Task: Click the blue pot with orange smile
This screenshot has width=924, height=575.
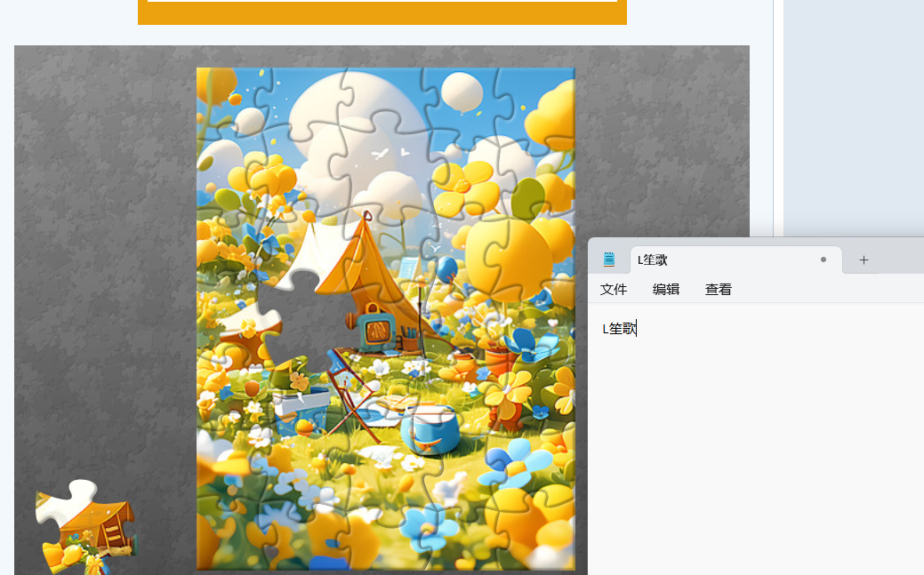Action: click(x=430, y=431)
